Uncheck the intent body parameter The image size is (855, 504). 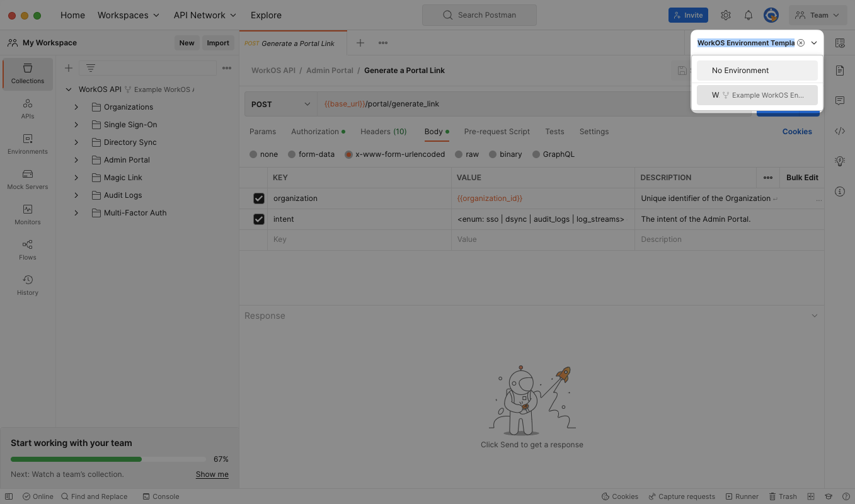[258, 219]
